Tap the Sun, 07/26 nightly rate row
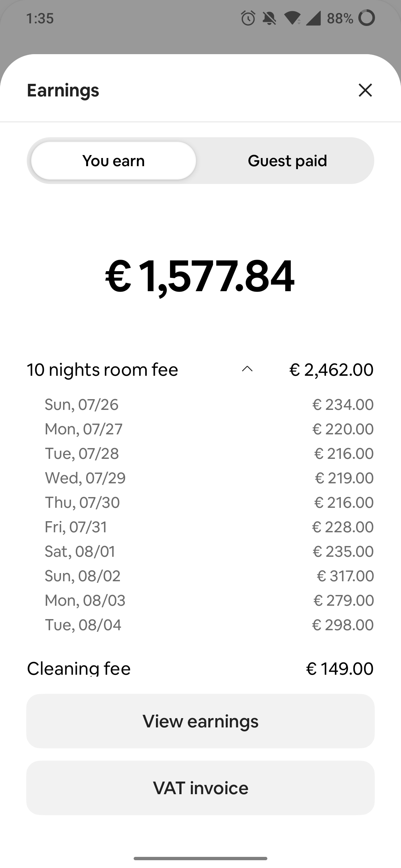 (x=209, y=404)
